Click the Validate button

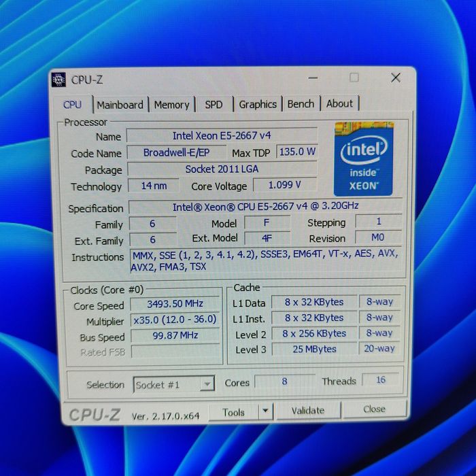tap(308, 411)
